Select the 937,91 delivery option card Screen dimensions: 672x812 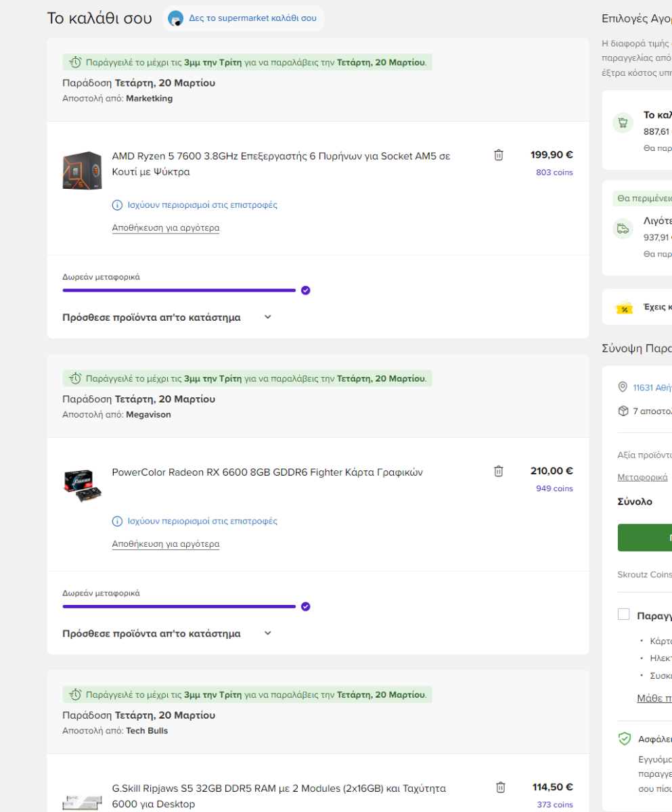coord(637,228)
